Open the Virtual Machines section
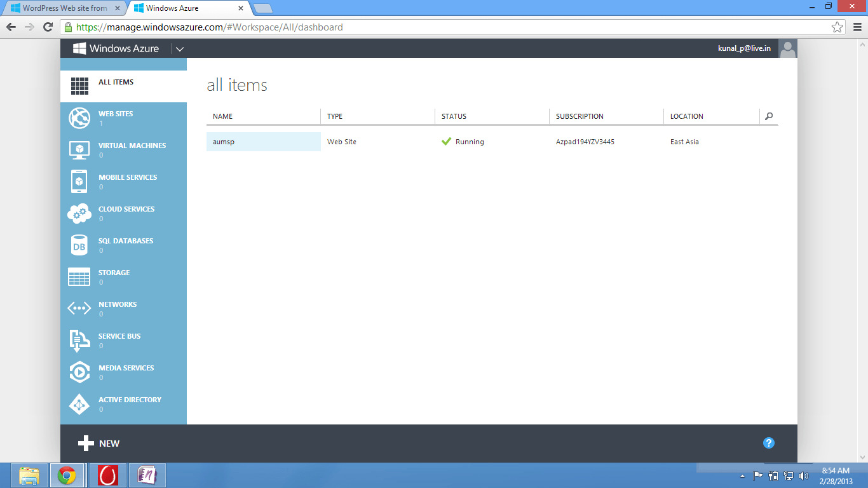 point(79,149)
